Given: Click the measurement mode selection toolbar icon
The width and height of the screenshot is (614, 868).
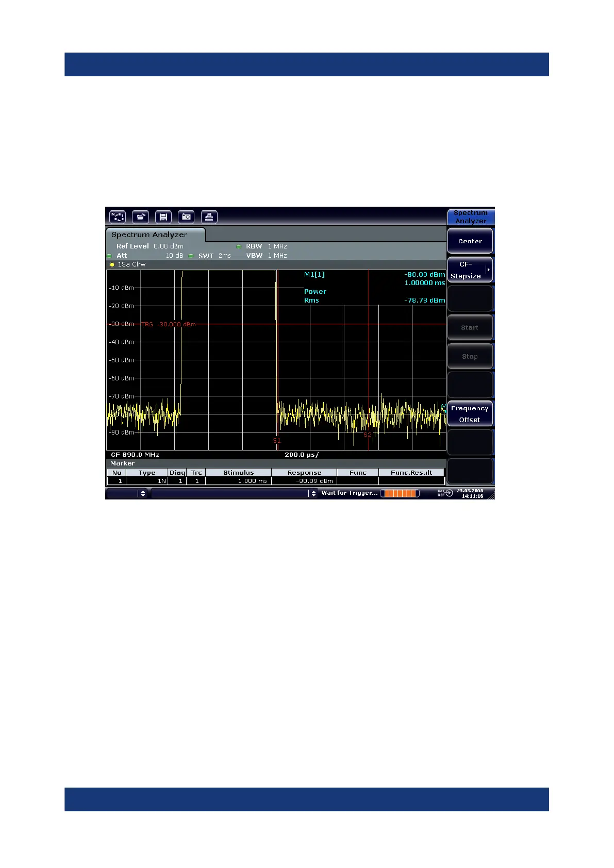Looking at the screenshot, I should coord(118,217).
